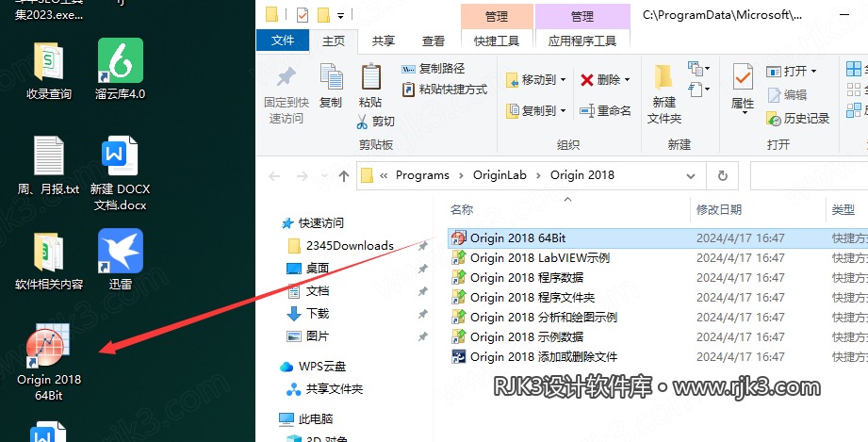The image size is (868, 442).
Task: Select Origin 2018 LabVIEW示例 shortcut
Action: [x=540, y=257]
